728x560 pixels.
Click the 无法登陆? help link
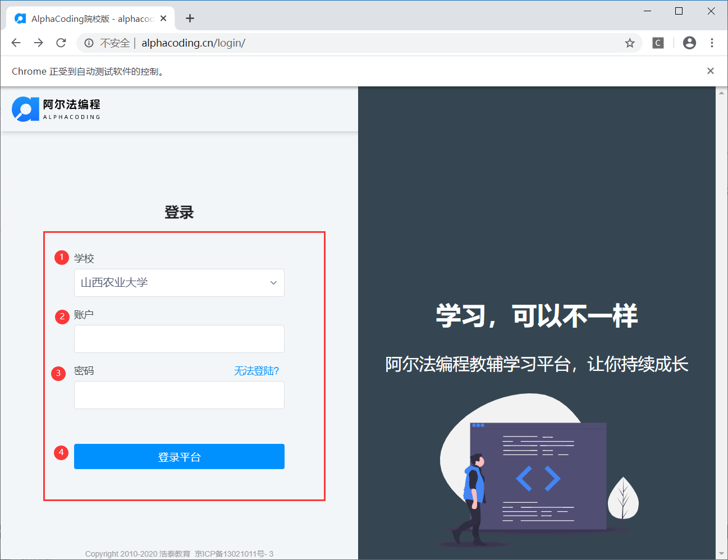[x=256, y=371]
